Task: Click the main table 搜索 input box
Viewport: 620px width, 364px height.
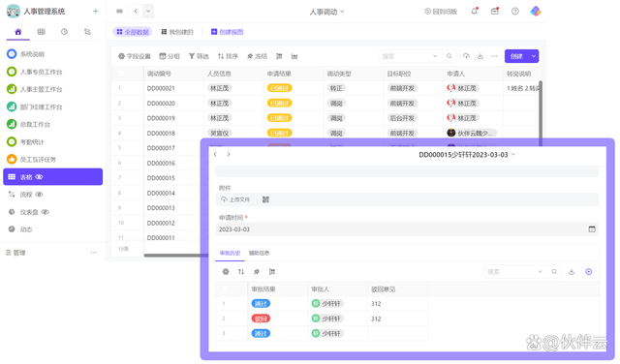Action: click(405, 56)
